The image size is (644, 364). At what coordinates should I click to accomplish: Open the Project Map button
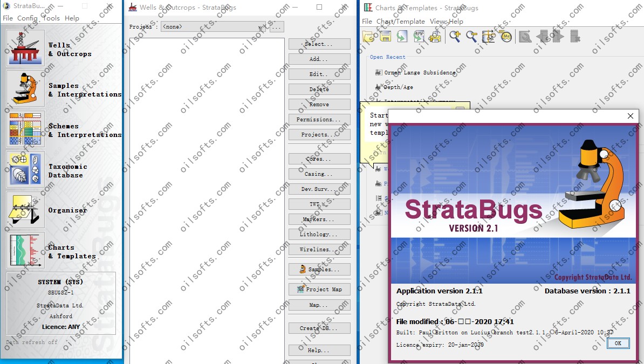[319, 289]
